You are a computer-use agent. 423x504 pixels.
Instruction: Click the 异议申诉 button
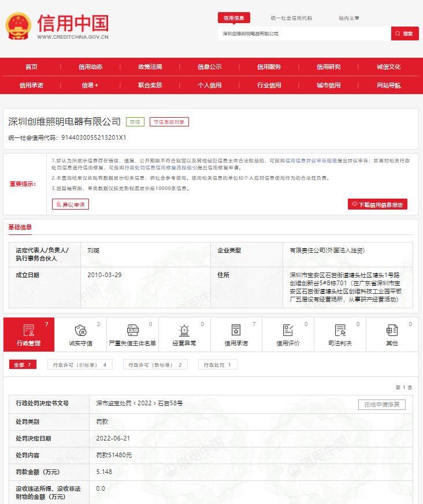click(x=70, y=204)
